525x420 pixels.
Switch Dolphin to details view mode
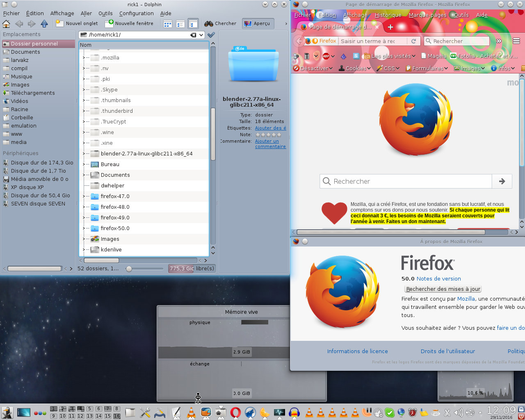pyautogui.click(x=193, y=24)
